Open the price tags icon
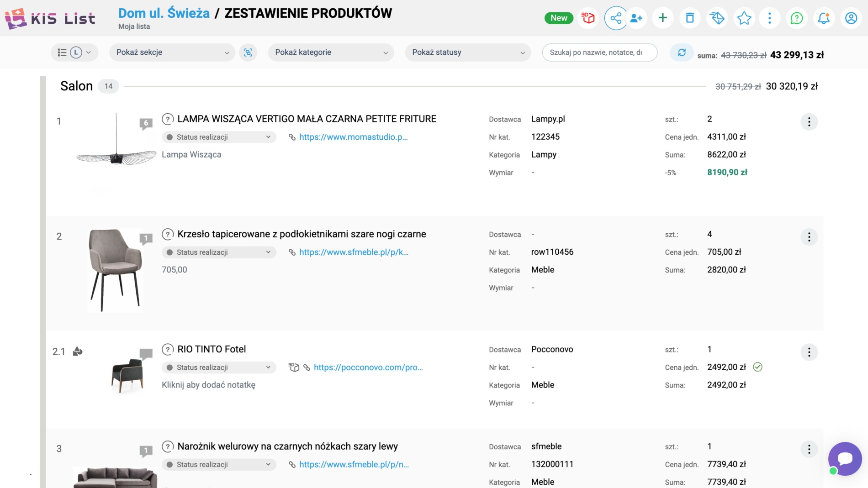 pyautogui.click(x=717, y=18)
